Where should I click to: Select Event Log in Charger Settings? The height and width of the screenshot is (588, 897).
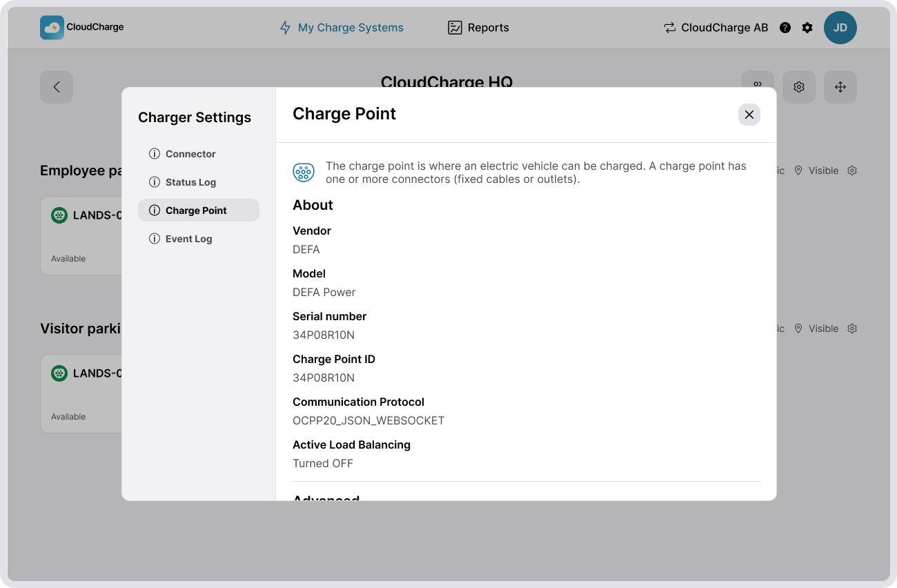click(187, 238)
